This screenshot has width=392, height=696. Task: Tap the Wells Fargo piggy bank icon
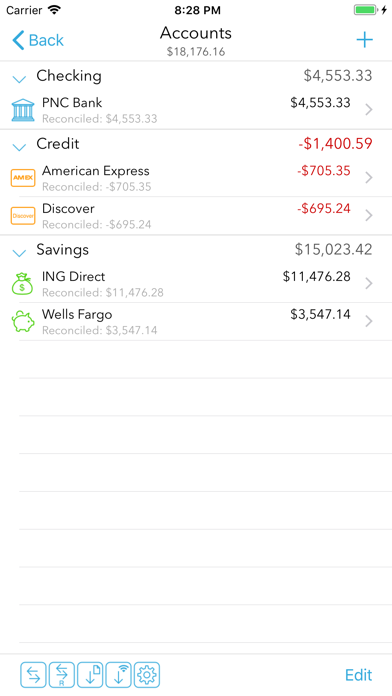click(x=23, y=321)
